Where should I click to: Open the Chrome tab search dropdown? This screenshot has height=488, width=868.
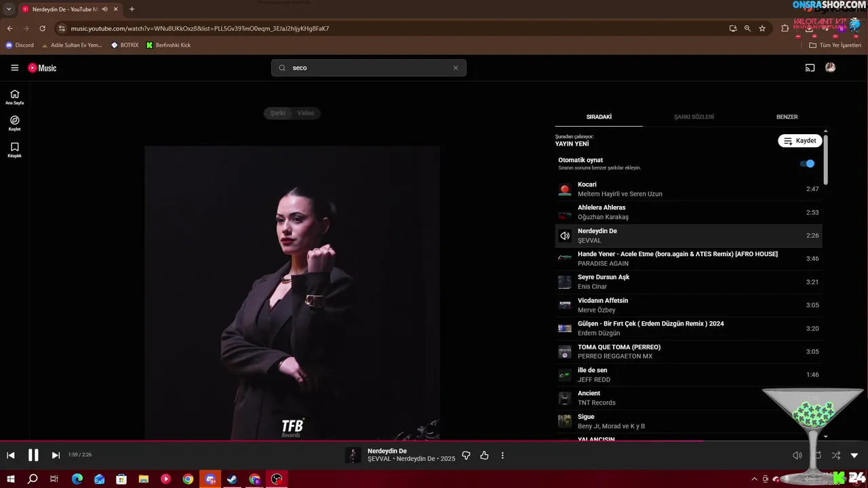[x=9, y=9]
